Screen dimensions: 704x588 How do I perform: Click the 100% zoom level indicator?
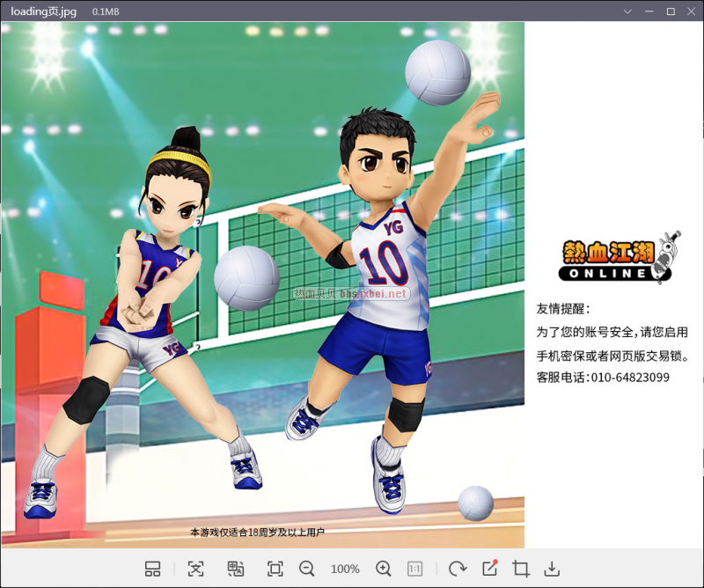pyautogui.click(x=345, y=569)
